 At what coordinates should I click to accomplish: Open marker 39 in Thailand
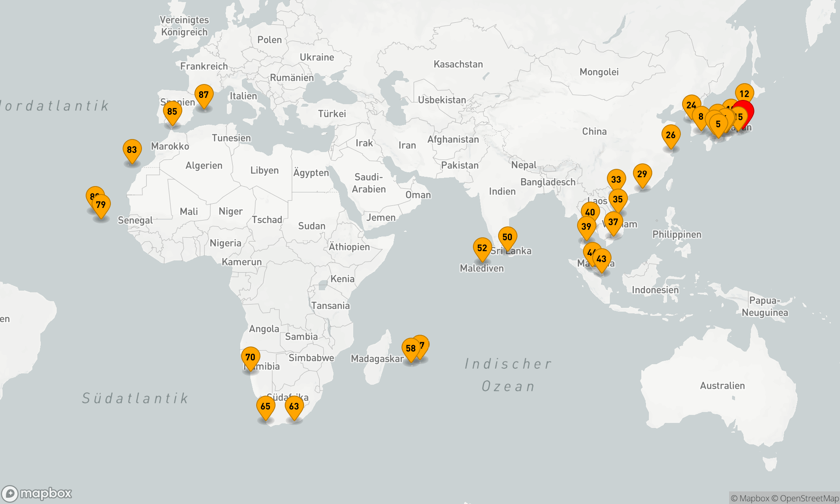[586, 227]
